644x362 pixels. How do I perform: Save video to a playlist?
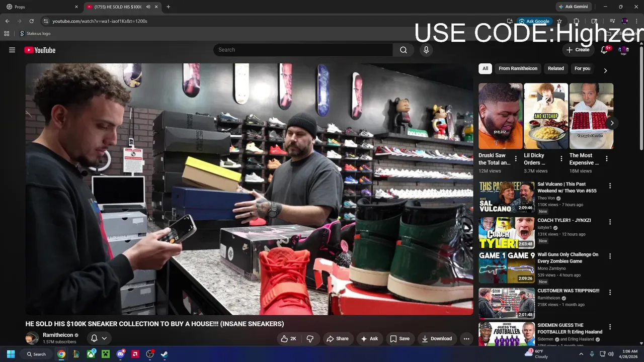(400, 339)
